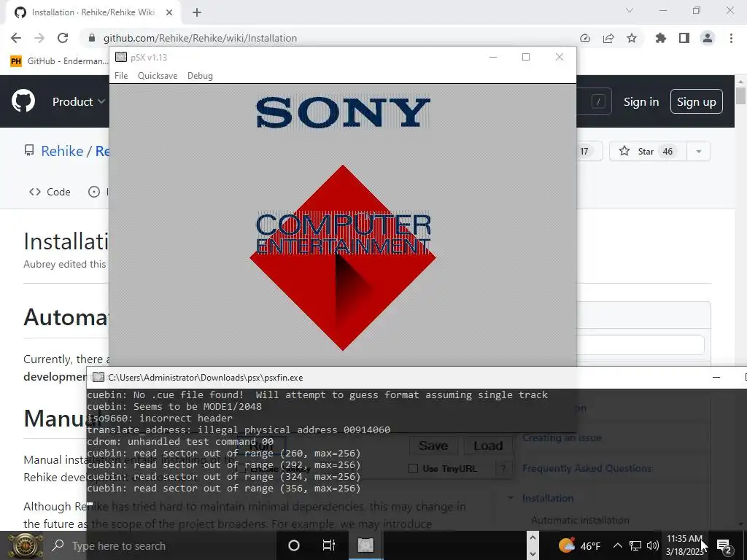The image size is (747, 560).
Task: Open Cortana circle icon on taskbar
Action: click(x=294, y=545)
